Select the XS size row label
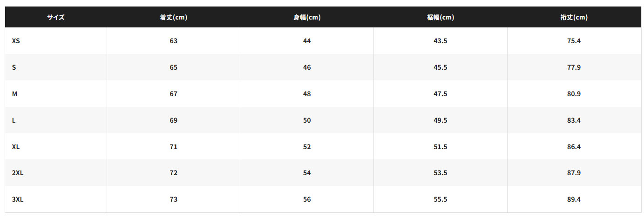Screen dimensions: 644x217 point(16,41)
